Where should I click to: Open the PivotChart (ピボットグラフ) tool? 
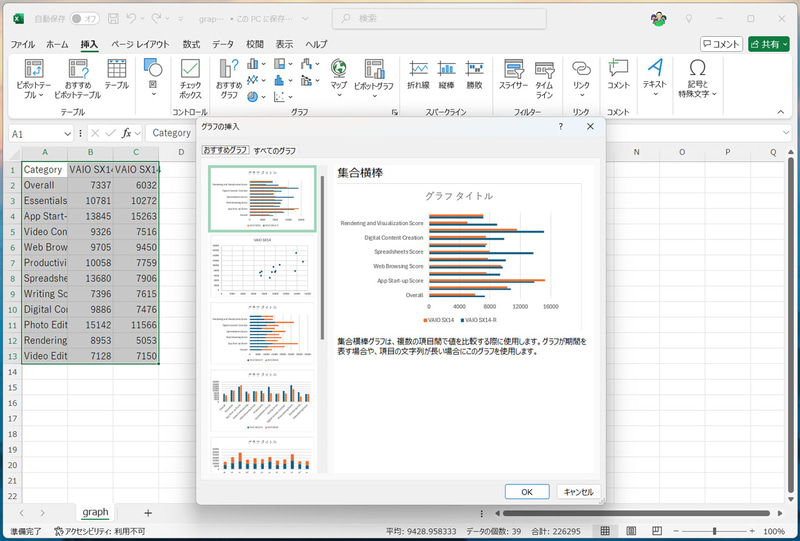373,78
